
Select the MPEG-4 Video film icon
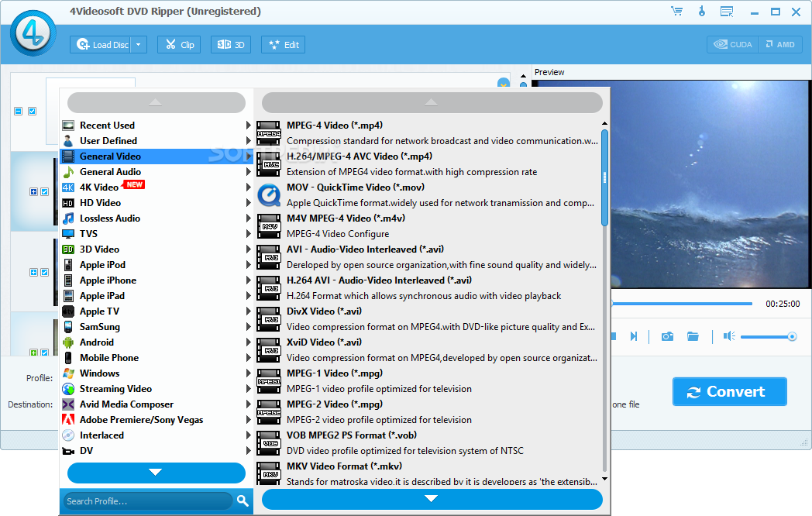pyautogui.click(x=269, y=133)
